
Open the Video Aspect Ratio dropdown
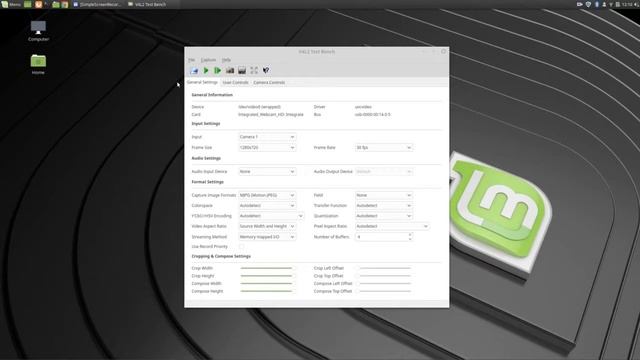coord(267,226)
